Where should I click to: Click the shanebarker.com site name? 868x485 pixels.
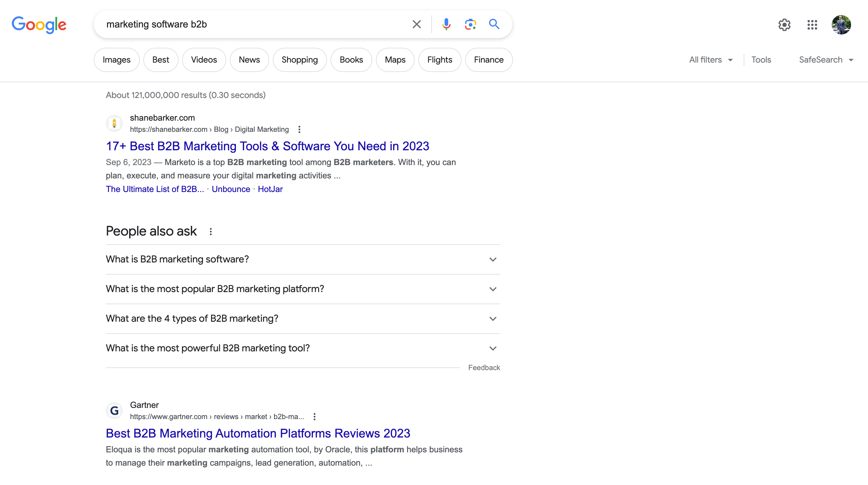click(162, 118)
